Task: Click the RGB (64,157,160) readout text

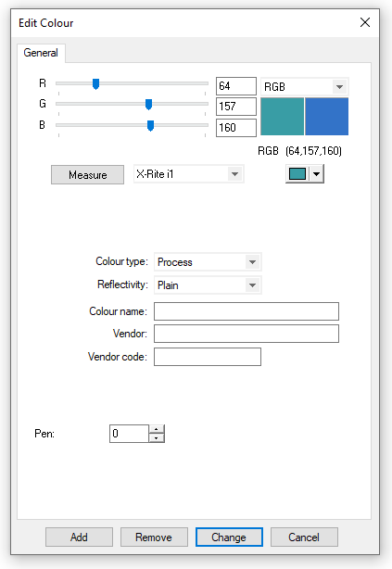Action: (x=300, y=151)
